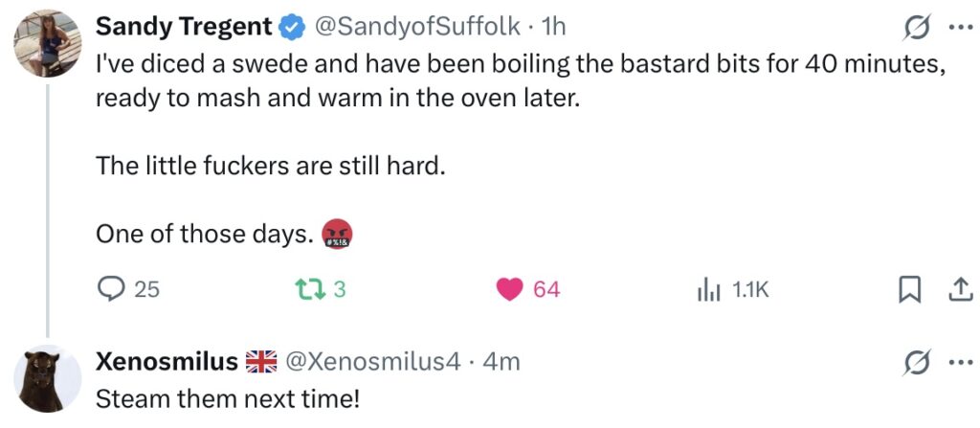Viewport: 980px width, 428px height.
Task: Open more options on Xenosmilus reply
Action: (959, 362)
